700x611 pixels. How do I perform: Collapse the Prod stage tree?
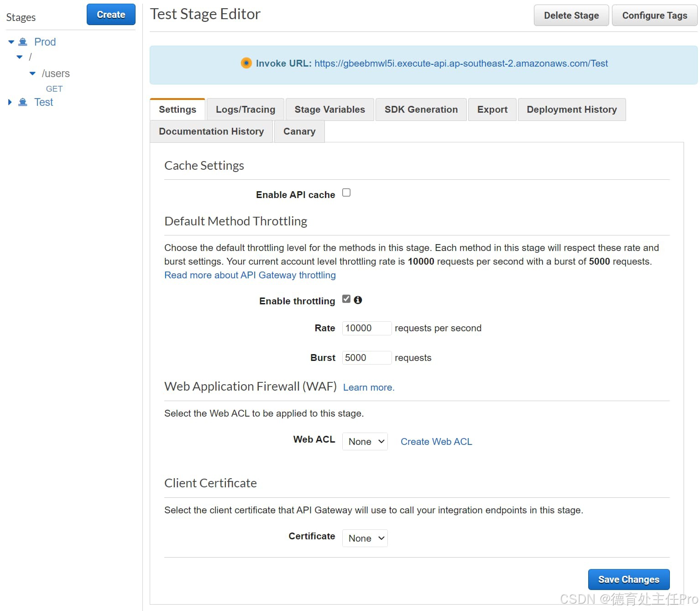pos(11,42)
